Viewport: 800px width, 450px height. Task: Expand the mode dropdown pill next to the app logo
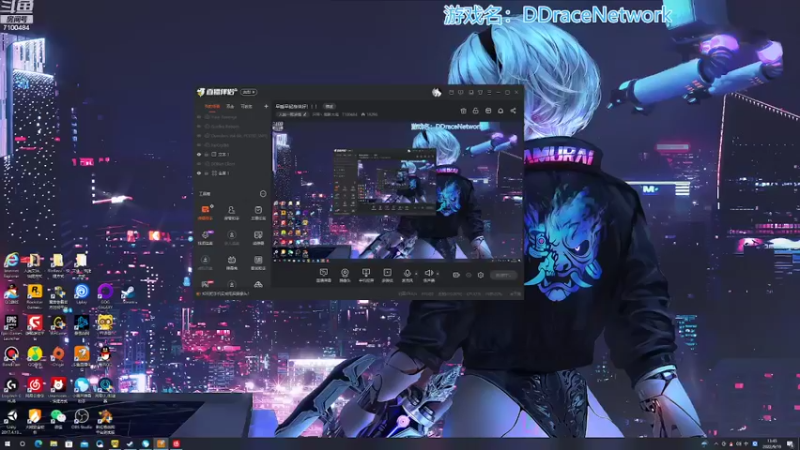[x=248, y=92]
